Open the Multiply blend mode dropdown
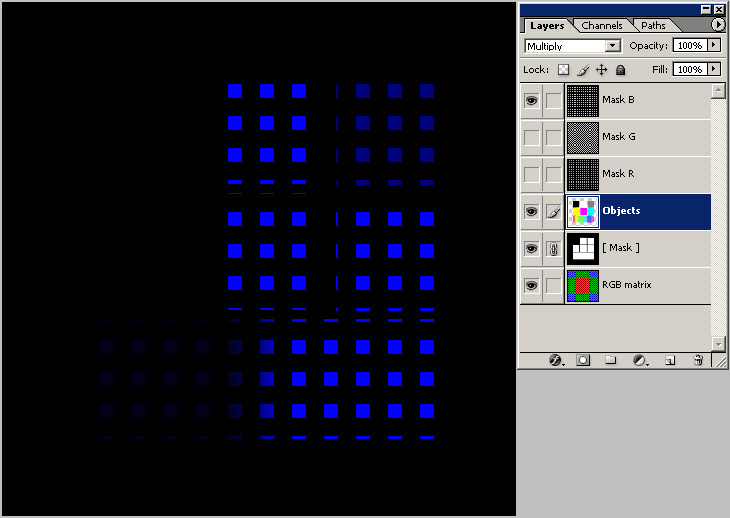The image size is (730, 518). tap(613, 46)
